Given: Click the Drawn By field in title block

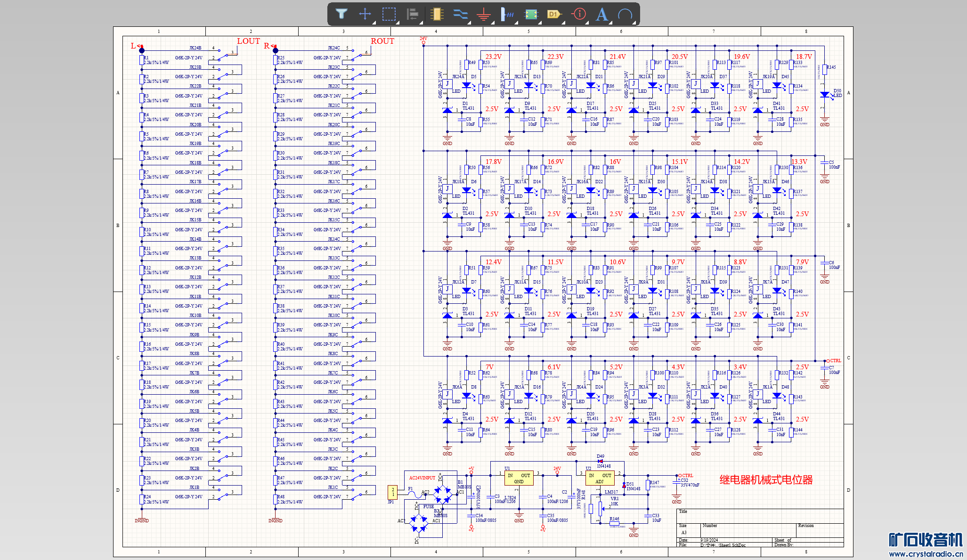Looking at the screenshot, I should 784,545.
